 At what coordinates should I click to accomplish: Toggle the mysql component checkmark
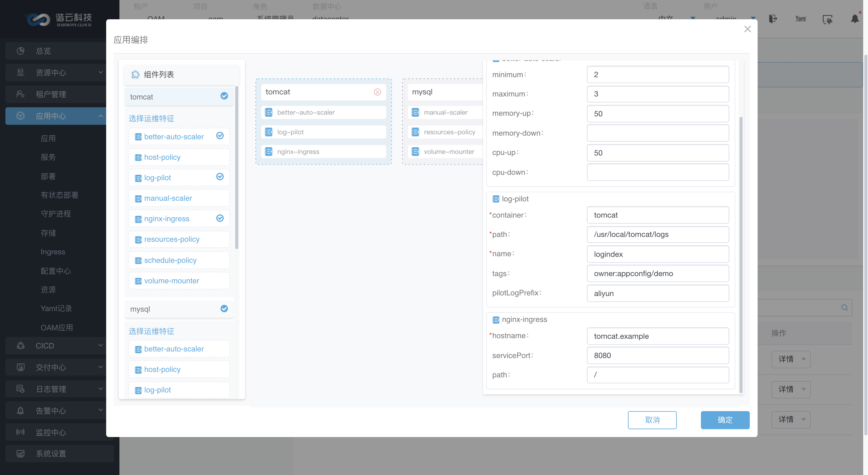coord(224,309)
